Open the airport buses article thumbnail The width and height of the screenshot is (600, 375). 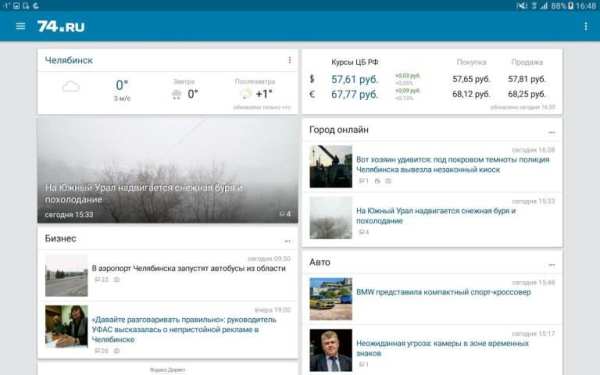tap(66, 276)
